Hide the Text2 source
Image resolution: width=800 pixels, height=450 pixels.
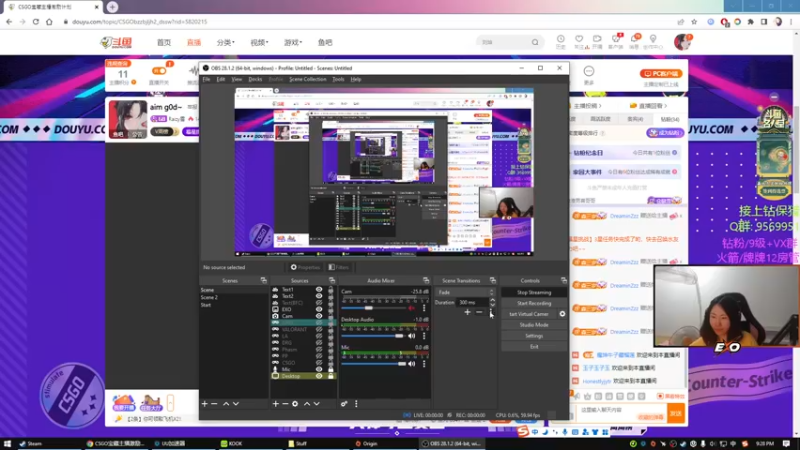click(319, 296)
